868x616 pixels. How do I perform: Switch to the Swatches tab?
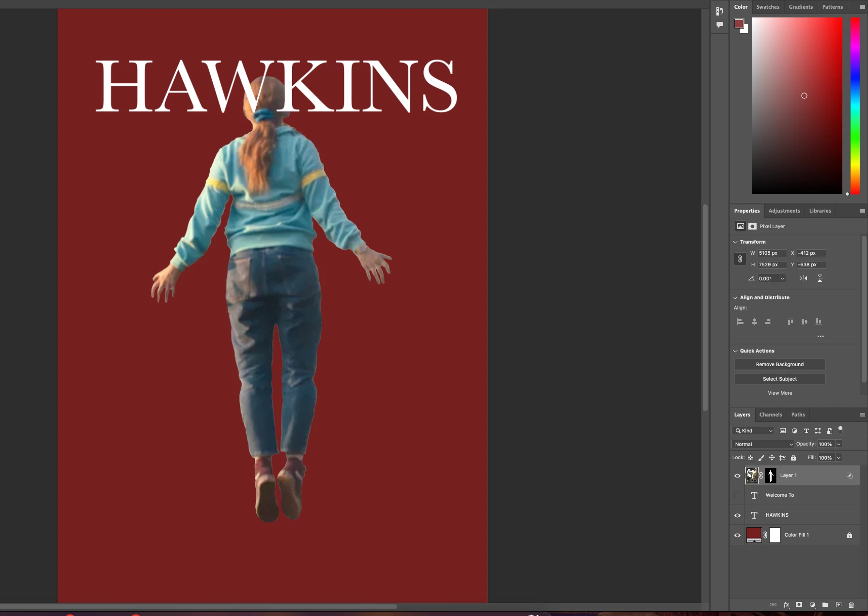point(768,7)
